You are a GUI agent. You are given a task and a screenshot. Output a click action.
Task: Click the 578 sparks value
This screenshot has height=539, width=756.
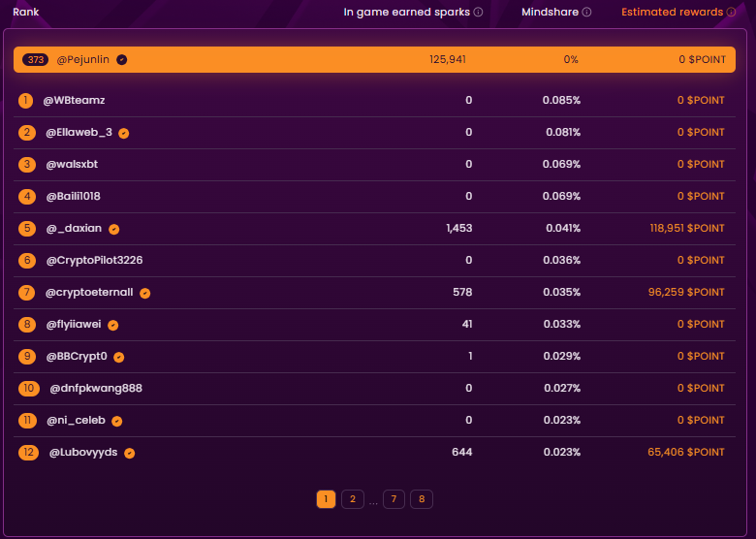pyautogui.click(x=462, y=292)
